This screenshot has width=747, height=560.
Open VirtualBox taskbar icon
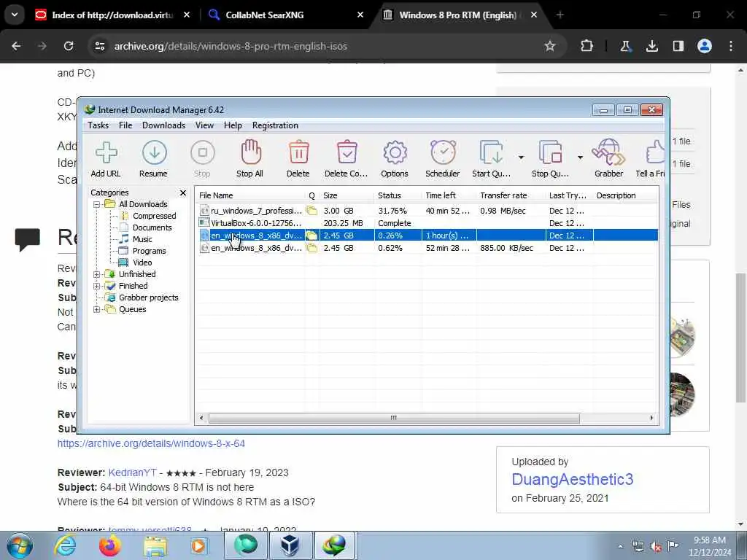coord(290,545)
